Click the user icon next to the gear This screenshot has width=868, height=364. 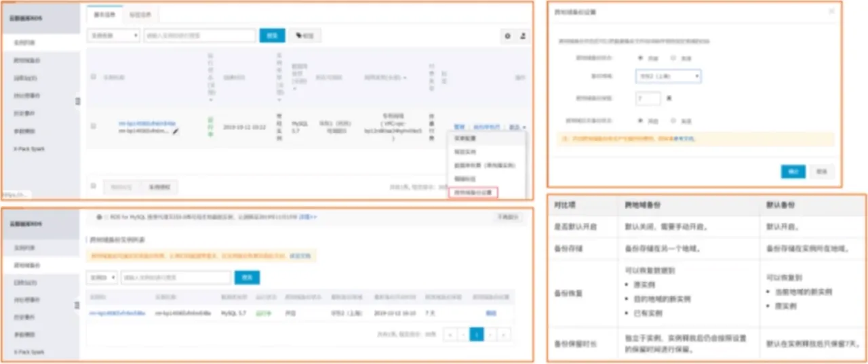(522, 36)
